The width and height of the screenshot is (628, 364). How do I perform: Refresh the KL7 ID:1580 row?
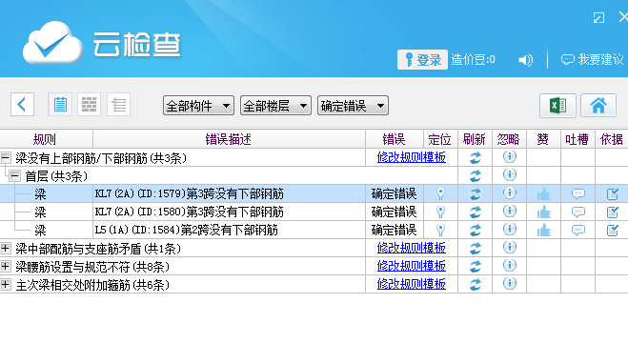pos(475,212)
